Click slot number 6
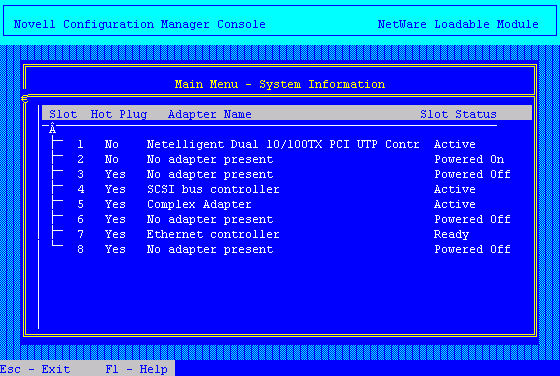 80,219
